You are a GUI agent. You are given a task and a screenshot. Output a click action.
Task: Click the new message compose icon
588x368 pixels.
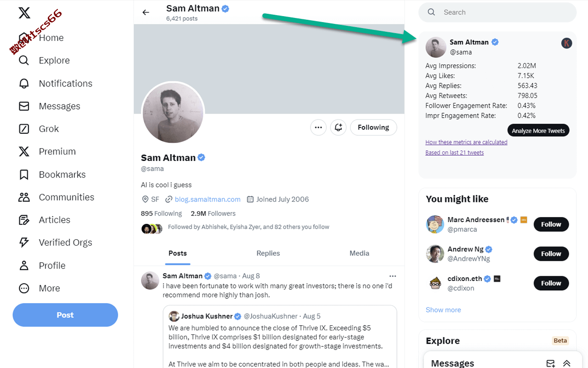550,363
